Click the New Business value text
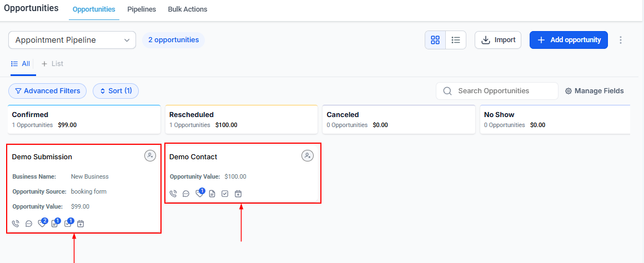644x263 pixels. coord(89,176)
